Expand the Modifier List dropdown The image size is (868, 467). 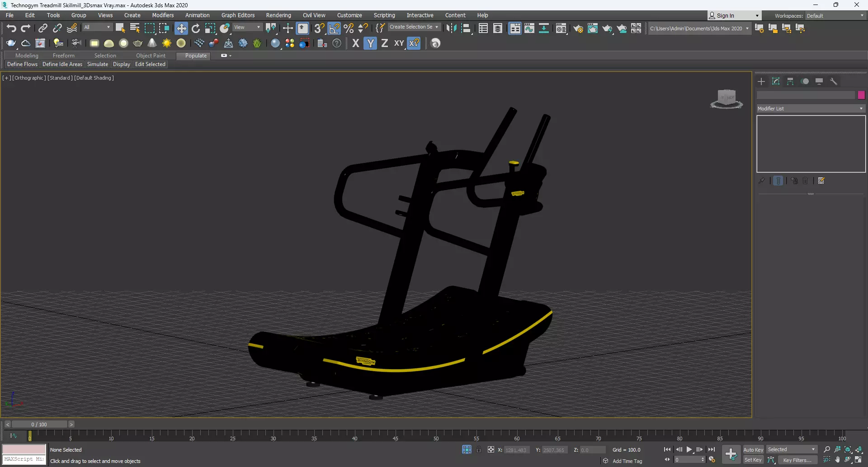click(x=811, y=109)
